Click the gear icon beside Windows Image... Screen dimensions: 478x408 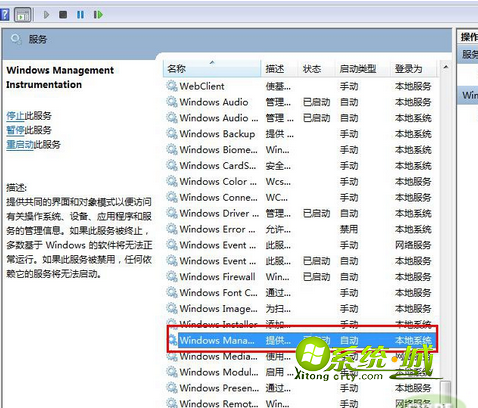[x=172, y=309]
